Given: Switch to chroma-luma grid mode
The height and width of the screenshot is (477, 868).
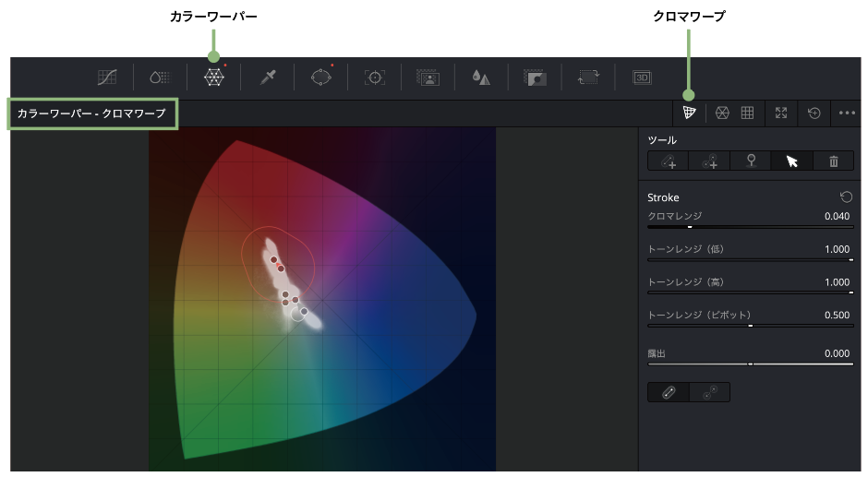Looking at the screenshot, I should click(748, 113).
